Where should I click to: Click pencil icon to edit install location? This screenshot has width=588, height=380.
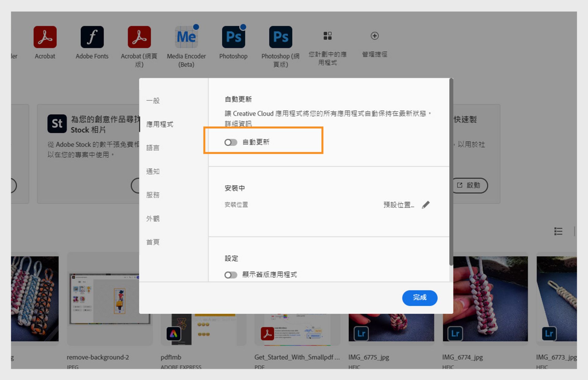pos(426,205)
